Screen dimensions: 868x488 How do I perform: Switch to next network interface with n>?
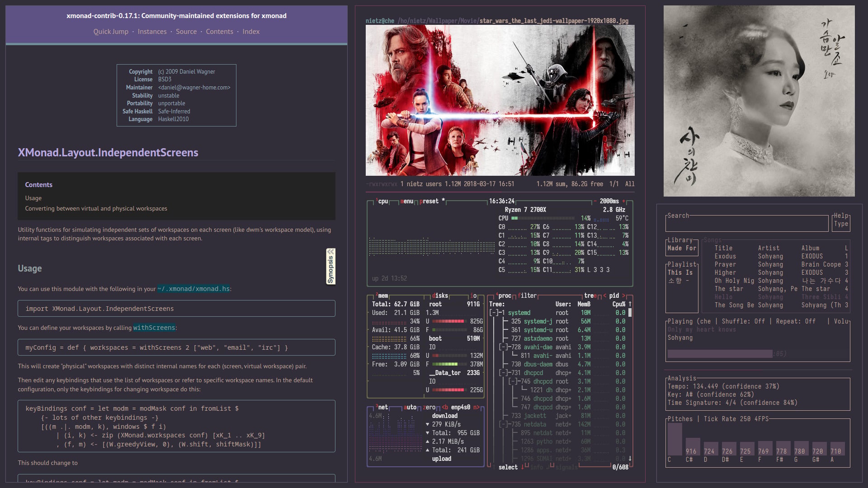pyautogui.click(x=476, y=407)
